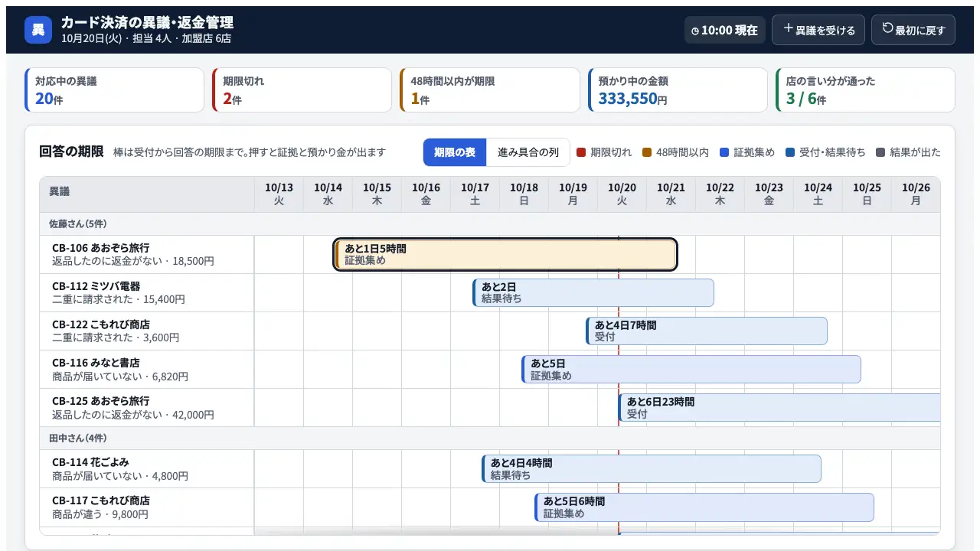Click the blue 証拠集め legend swatch

point(724,152)
